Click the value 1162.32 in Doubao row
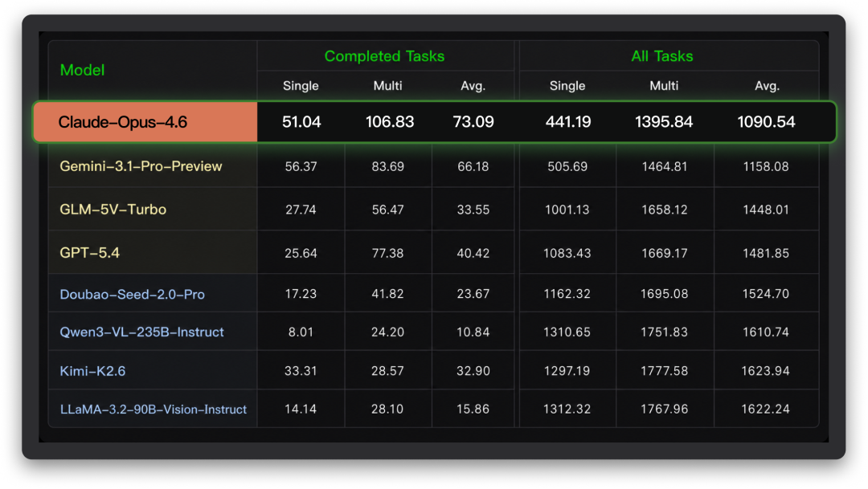 pos(567,294)
